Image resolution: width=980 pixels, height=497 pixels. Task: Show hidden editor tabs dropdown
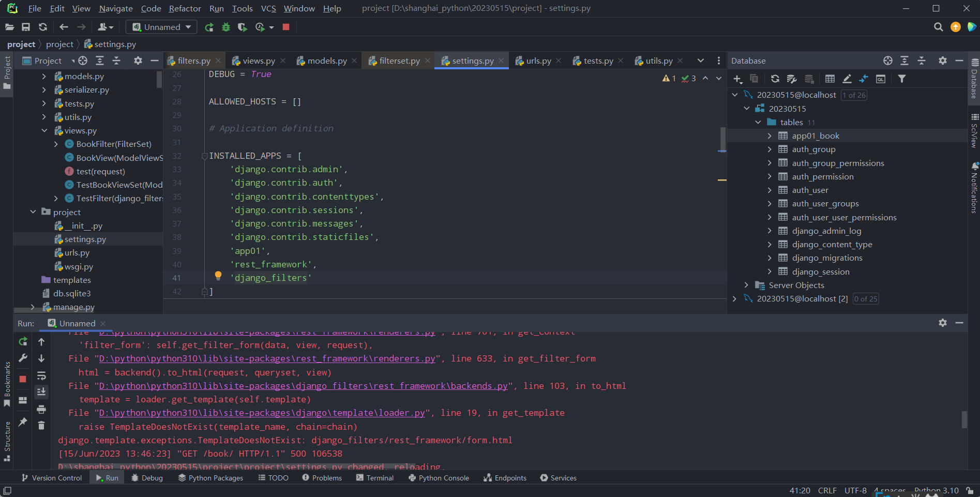pos(701,61)
